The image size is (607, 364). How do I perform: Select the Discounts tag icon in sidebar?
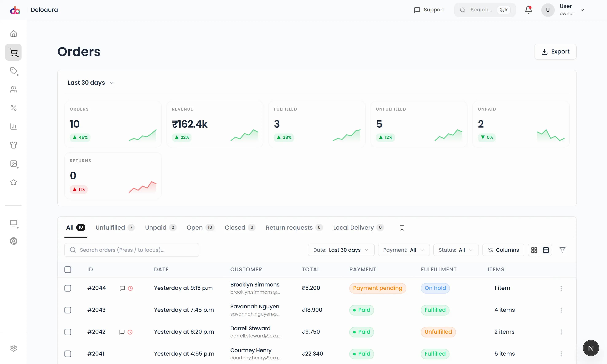pos(13,71)
